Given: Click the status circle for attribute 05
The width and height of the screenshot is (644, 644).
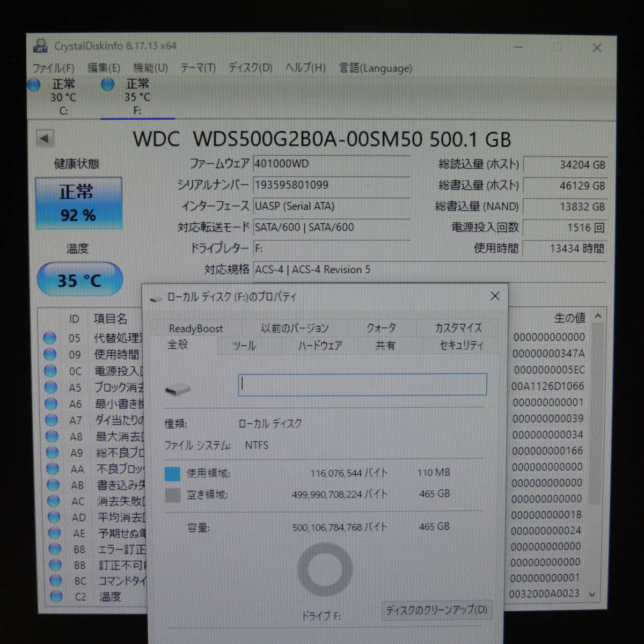Looking at the screenshot, I should pyautogui.click(x=50, y=338).
